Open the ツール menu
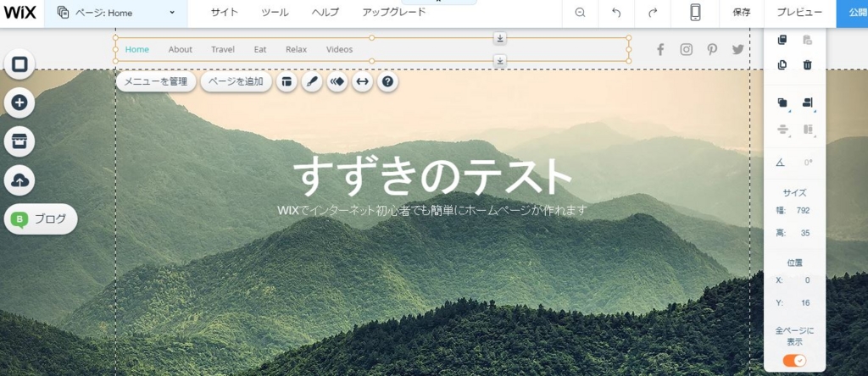 click(275, 12)
